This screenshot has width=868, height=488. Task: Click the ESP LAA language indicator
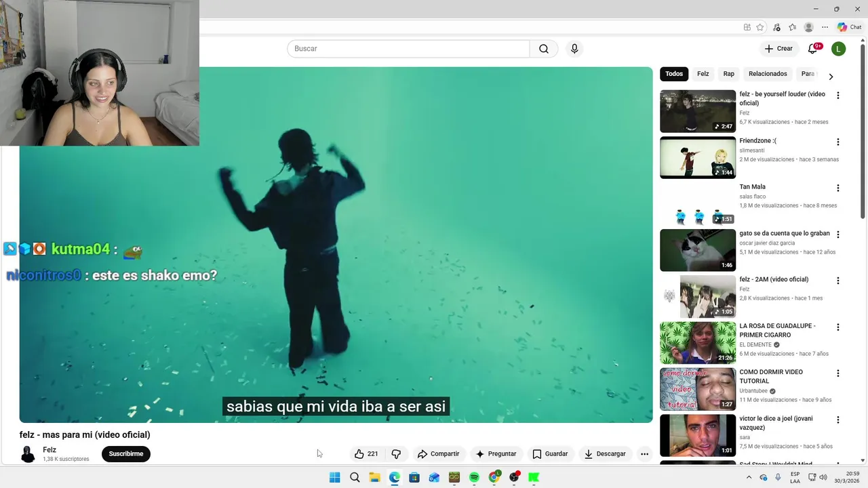click(795, 477)
